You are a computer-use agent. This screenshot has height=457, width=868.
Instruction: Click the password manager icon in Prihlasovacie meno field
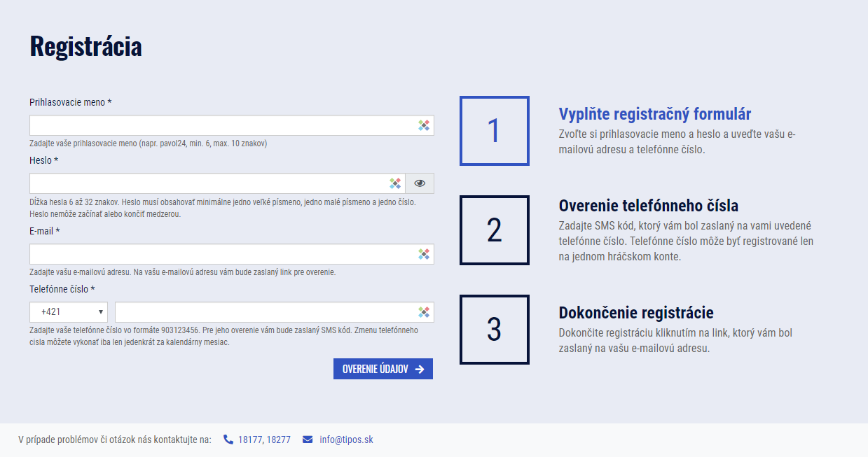424,125
